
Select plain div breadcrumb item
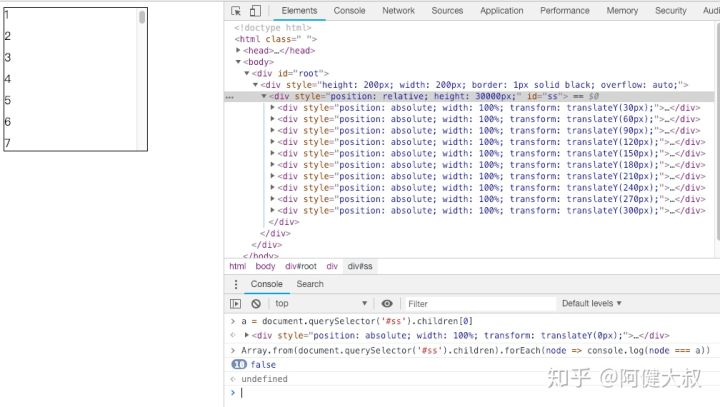(332, 266)
